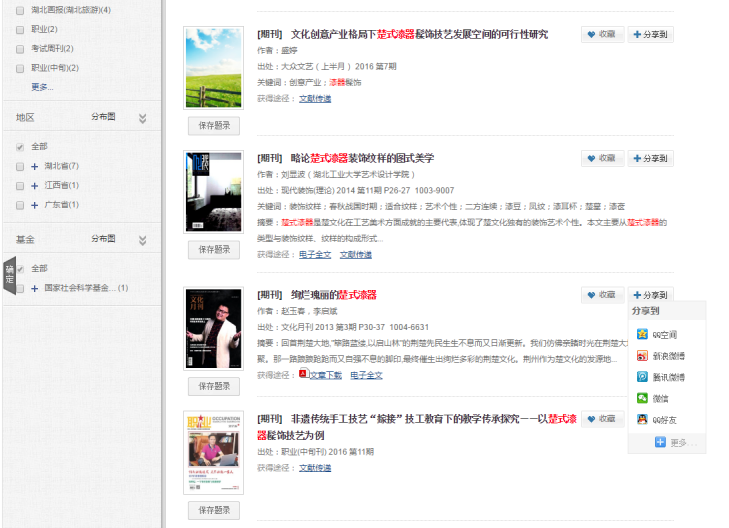The image size is (729, 528).
Task: Open 分享到 for 略论楚式漆器 article
Action: coord(650,158)
